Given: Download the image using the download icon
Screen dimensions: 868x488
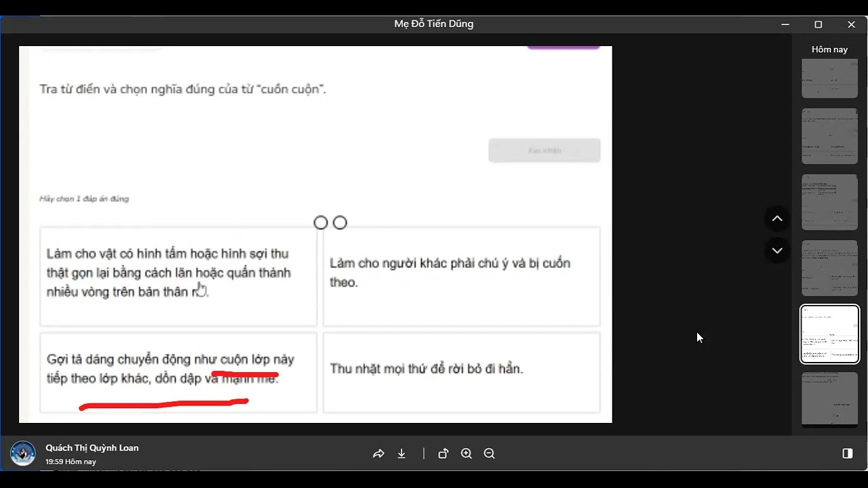Looking at the screenshot, I should pos(401,454).
